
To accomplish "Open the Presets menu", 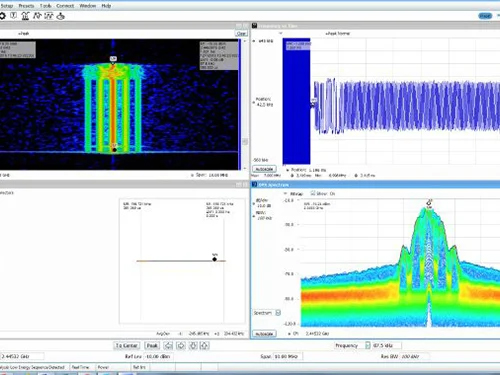I will pyautogui.click(x=26, y=6).
